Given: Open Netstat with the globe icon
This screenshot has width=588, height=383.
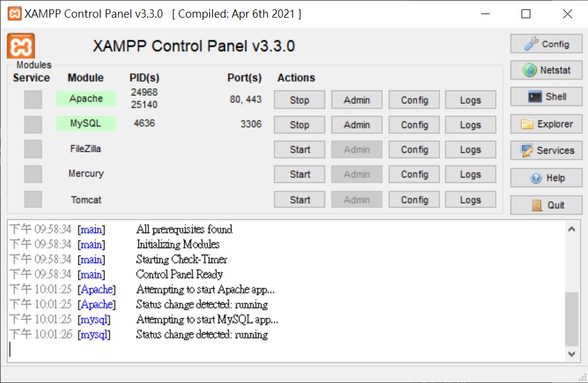Looking at the screenshot, I should point(546,70).
